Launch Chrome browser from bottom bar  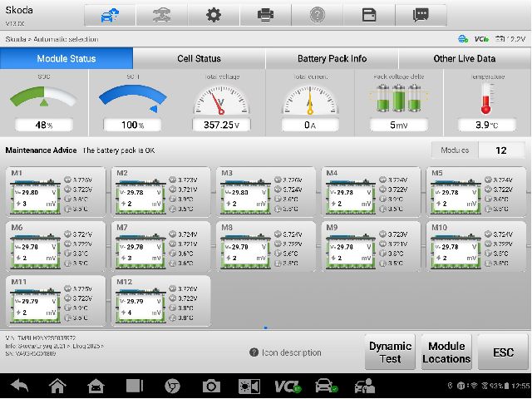pos(173,386)
